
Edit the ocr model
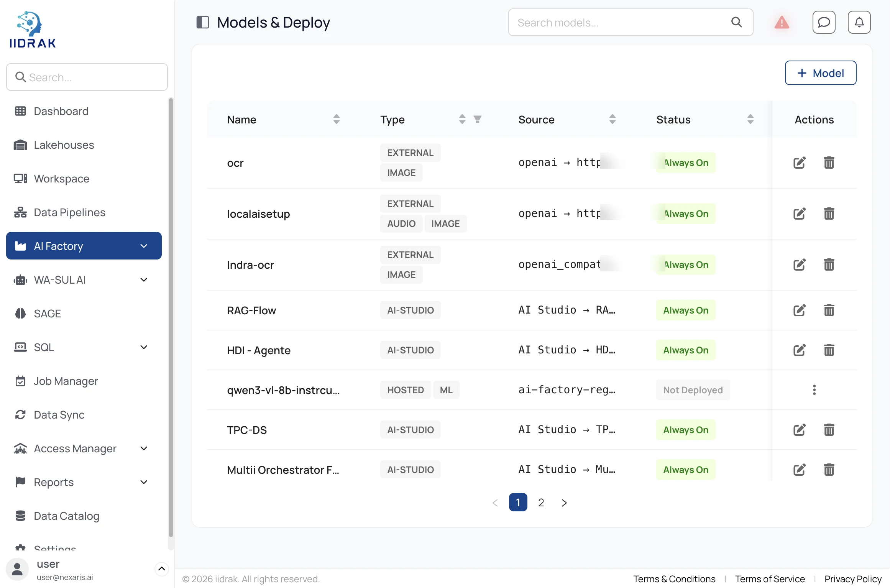point(799,163)
